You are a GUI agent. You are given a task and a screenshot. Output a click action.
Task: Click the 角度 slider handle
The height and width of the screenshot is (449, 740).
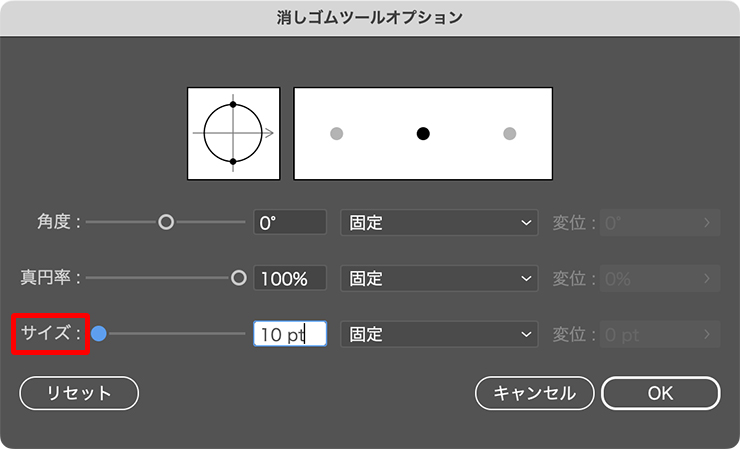coord(166,222)
